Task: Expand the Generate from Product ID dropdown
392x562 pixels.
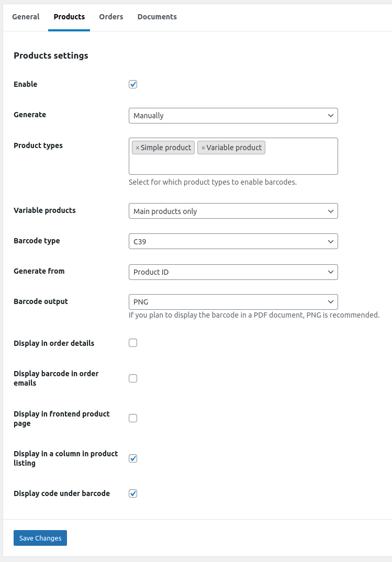Action: click(233, 272)
